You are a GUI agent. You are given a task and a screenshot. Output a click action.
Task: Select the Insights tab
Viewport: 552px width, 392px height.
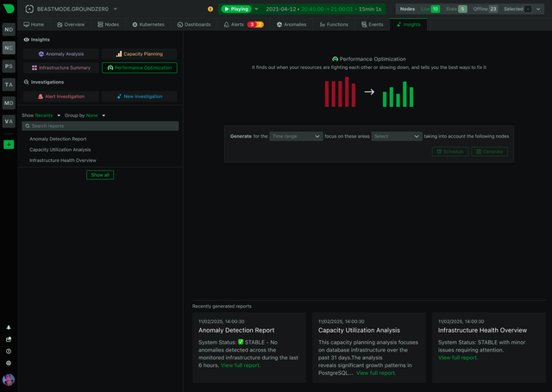click(408, 25)
